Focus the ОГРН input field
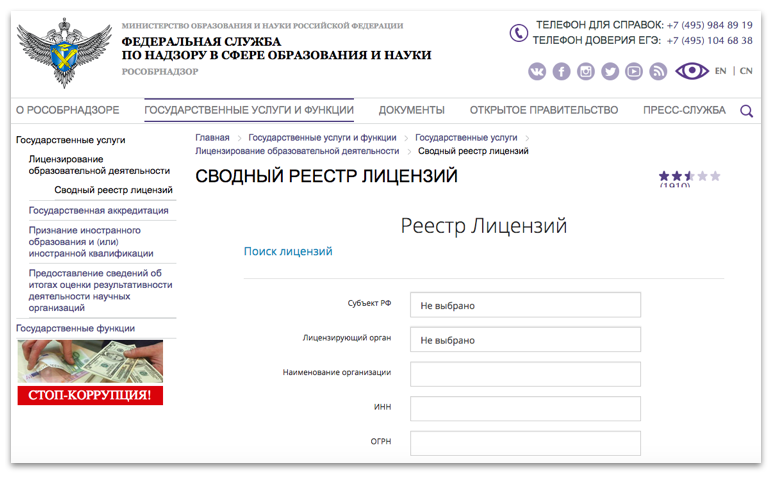775x477 pixels. [x=525, y=443]
